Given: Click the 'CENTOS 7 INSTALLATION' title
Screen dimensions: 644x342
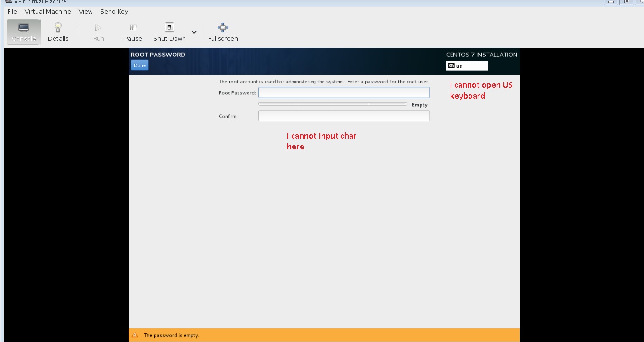Looking at the screenshot, I should click(x=481, y=55).
